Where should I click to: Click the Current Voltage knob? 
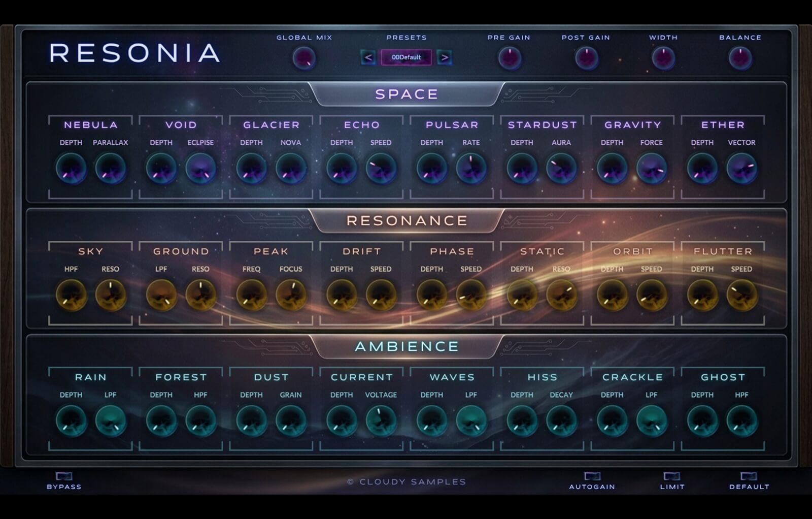coord(381,421)
